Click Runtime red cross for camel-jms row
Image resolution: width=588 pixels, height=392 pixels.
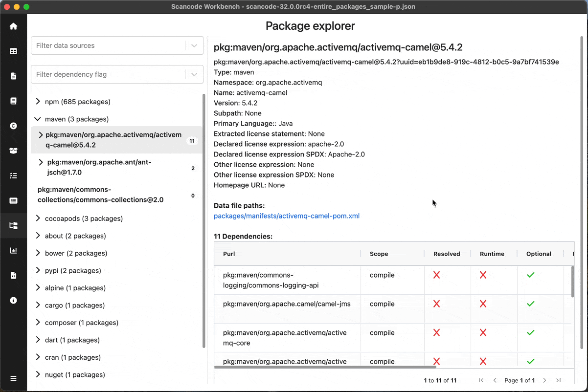(483, 304)
